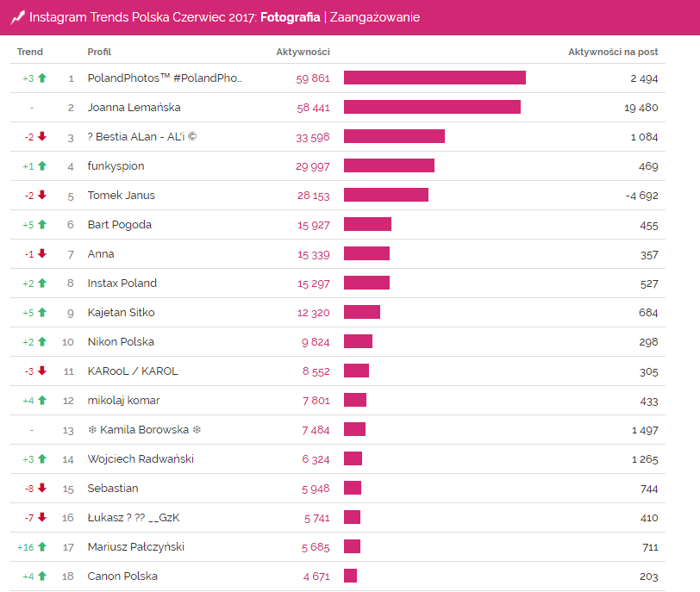Click the activity bar for Bart Pogoda
The width and height of the screenshot is (700, 592).
pos(367,225)
